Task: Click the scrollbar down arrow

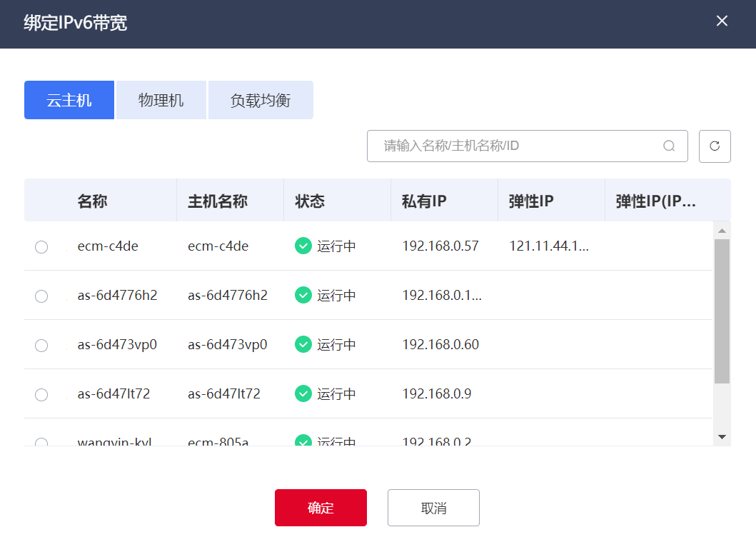Action: [722, 436]
